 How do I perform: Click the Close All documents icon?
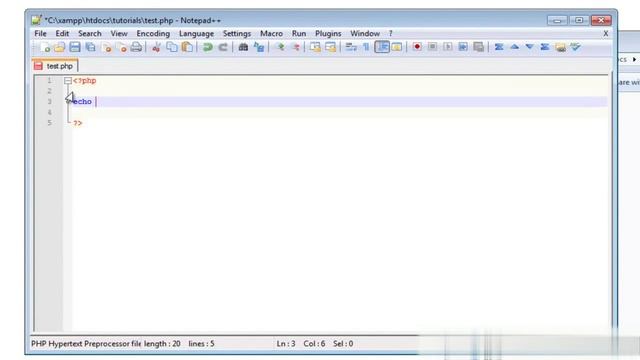click(x=121, y=47)
